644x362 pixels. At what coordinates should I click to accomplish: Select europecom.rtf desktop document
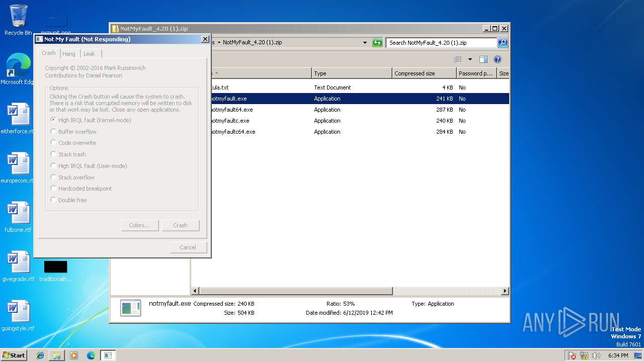(x=18, y=168)
